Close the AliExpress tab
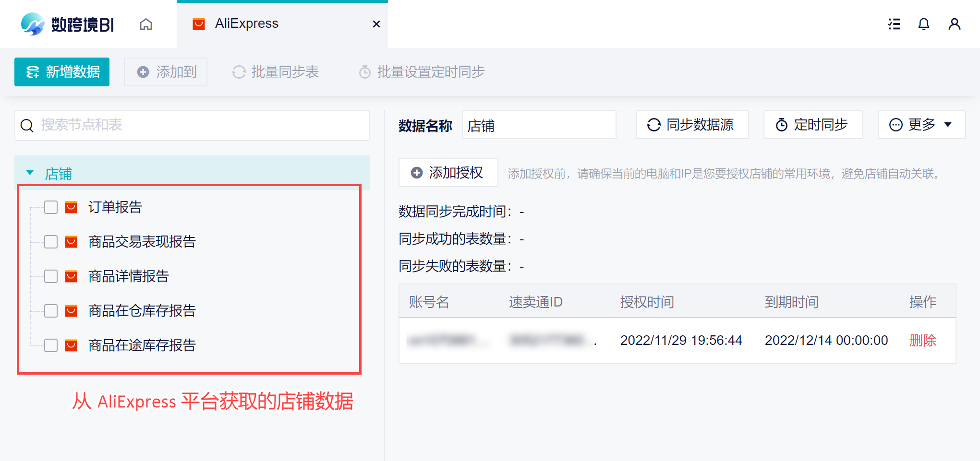980x461 pixels. point(376,24)
